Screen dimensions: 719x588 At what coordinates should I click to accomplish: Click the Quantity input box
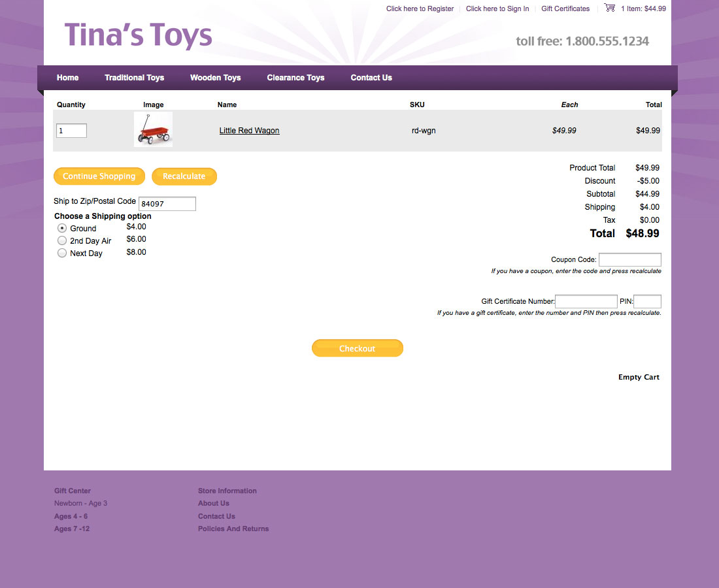(x=71, y=131)
